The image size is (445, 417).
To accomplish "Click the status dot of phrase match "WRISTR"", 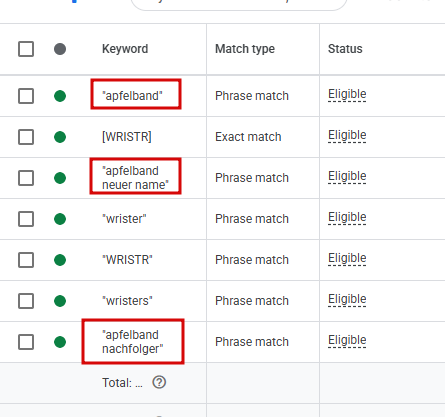I will pyautogui.click(x=60, y=260).
